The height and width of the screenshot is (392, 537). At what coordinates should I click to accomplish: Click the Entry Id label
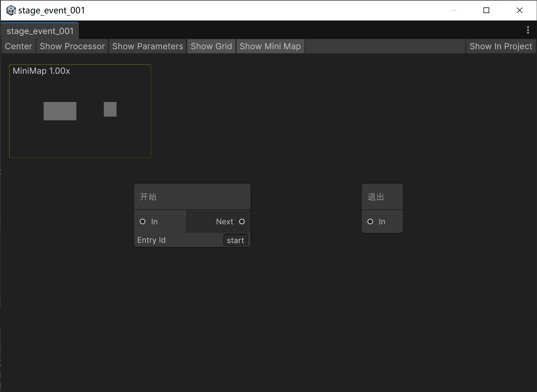pos(151,240)
